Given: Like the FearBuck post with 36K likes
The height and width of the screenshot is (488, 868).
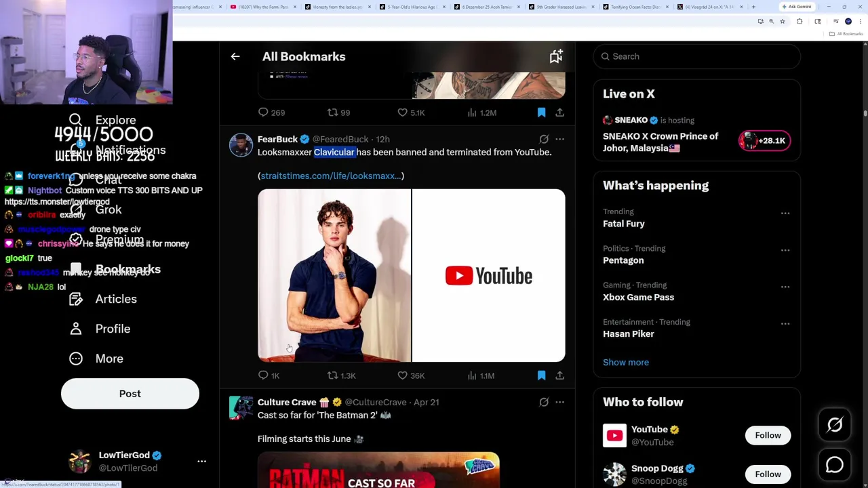Looking at the screenshot, I should pyautogui.click(x=411, y=375).
